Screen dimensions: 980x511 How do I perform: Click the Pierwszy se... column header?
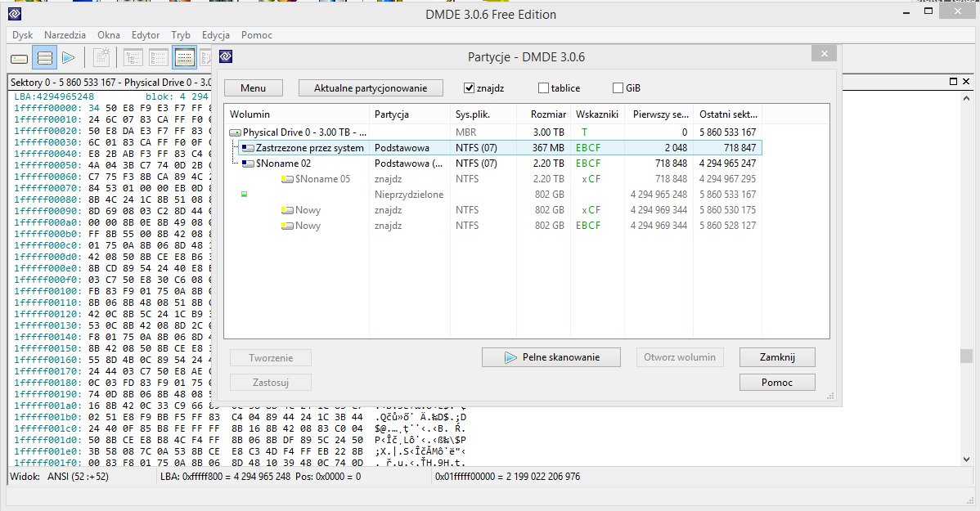coord(659,114)
